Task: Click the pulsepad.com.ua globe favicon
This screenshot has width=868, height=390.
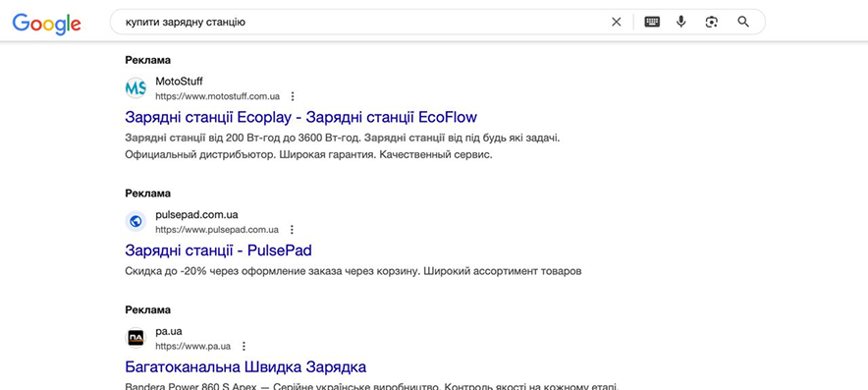Action: click(x=136, y=222)
